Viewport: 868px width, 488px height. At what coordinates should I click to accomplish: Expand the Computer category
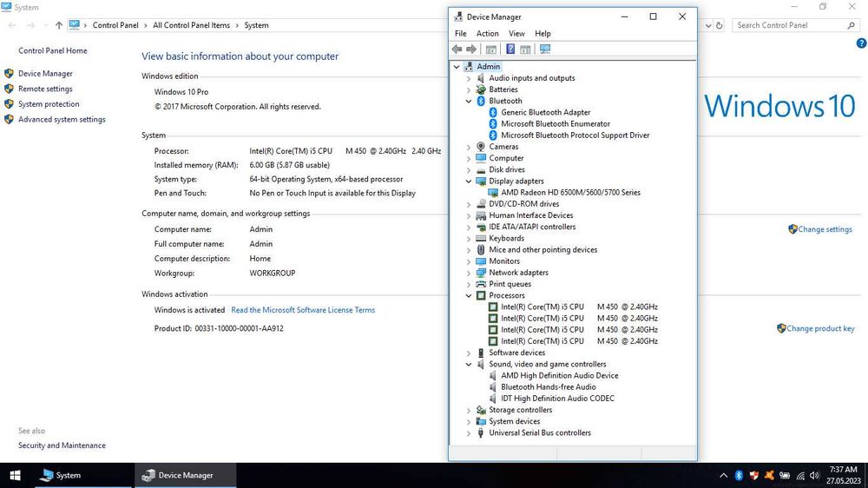(469, 158)
